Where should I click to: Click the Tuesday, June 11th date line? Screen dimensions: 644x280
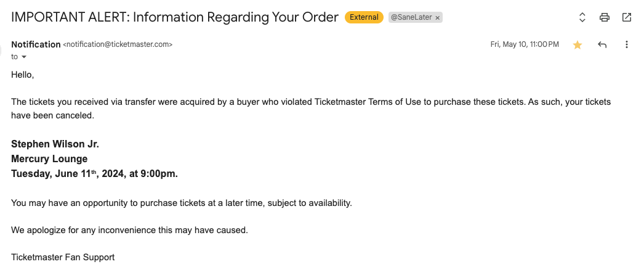[94, 173]
